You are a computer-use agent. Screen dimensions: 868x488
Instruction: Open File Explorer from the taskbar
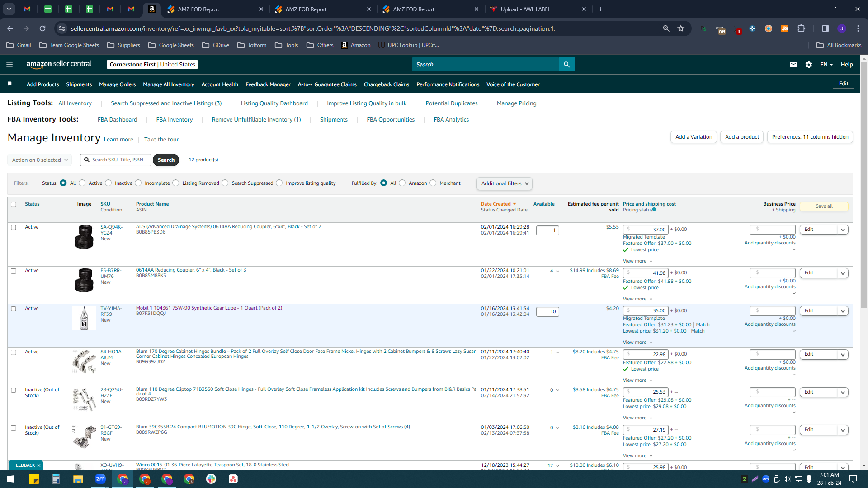click(78, 479)
